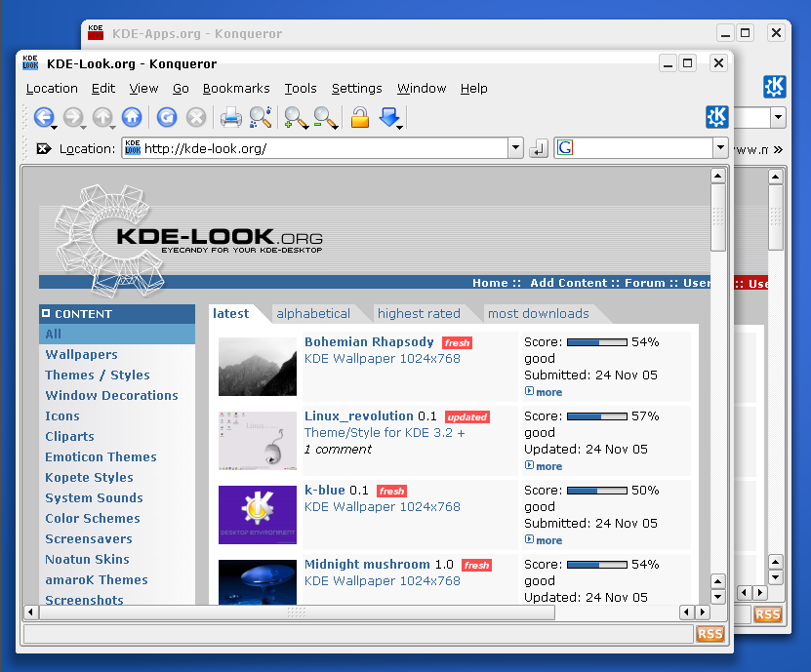The image size is (811, 672).
Task: Click the Bohemian Rhapsody mountain thumbnail
Action: [257, 367]
